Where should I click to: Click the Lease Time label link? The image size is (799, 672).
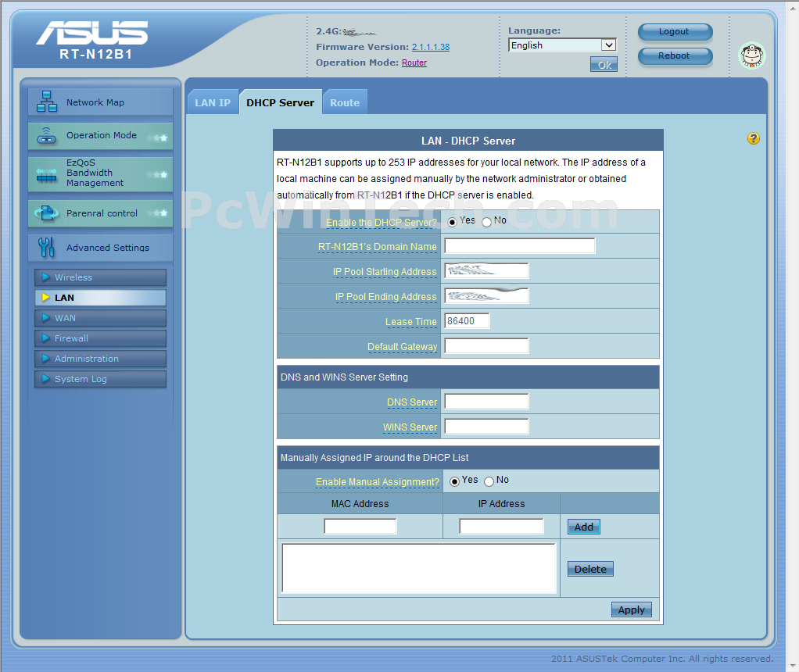(410, 322)
